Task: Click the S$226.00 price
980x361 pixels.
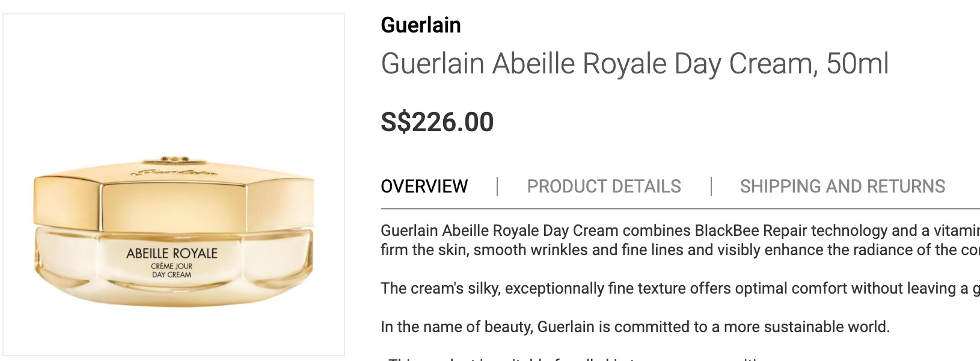Action: tap(437, 122)
